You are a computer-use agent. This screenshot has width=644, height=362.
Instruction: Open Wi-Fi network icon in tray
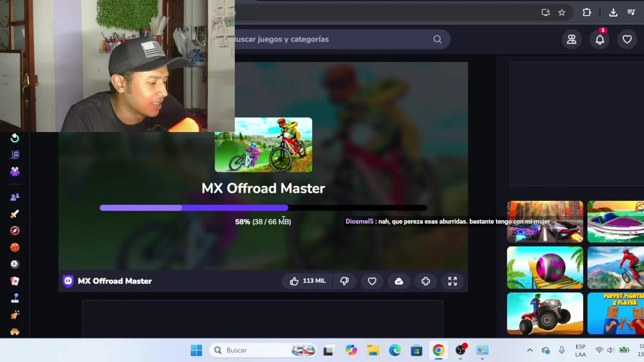point(599,350)
